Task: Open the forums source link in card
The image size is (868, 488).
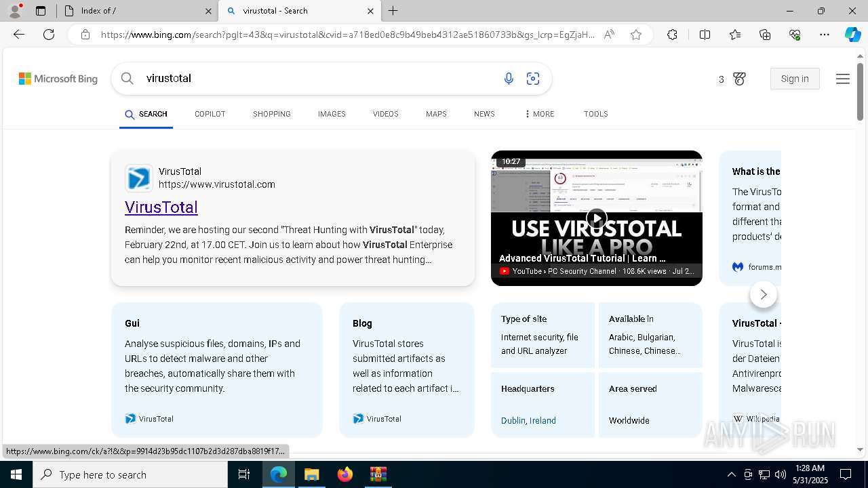Action: tap(756, 267)
